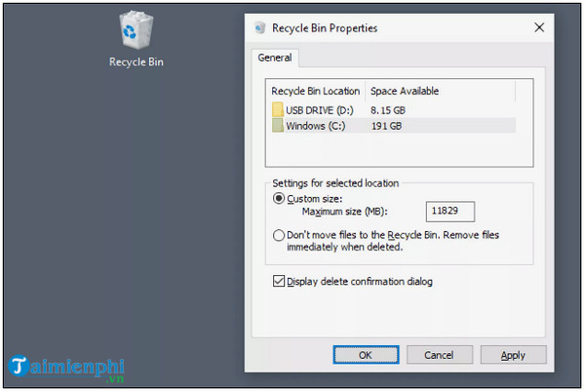
Task: Toggle Display delete confirmation dialog checkbox
Action: click(279, 281)
